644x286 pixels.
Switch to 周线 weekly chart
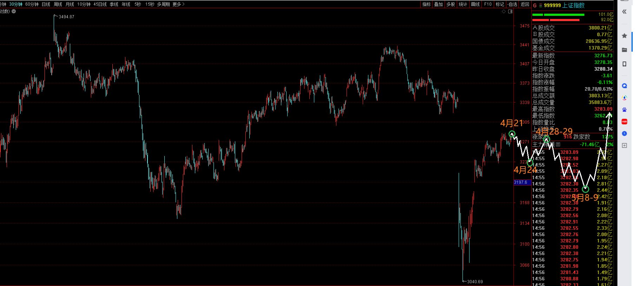[x=58, y=4]
